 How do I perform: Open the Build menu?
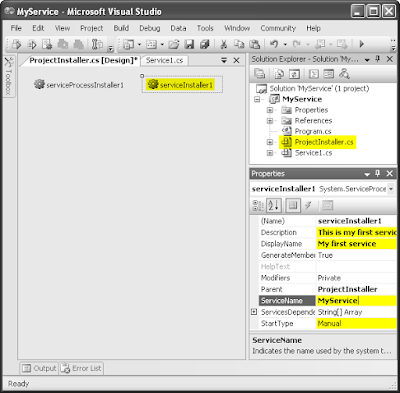121,28
